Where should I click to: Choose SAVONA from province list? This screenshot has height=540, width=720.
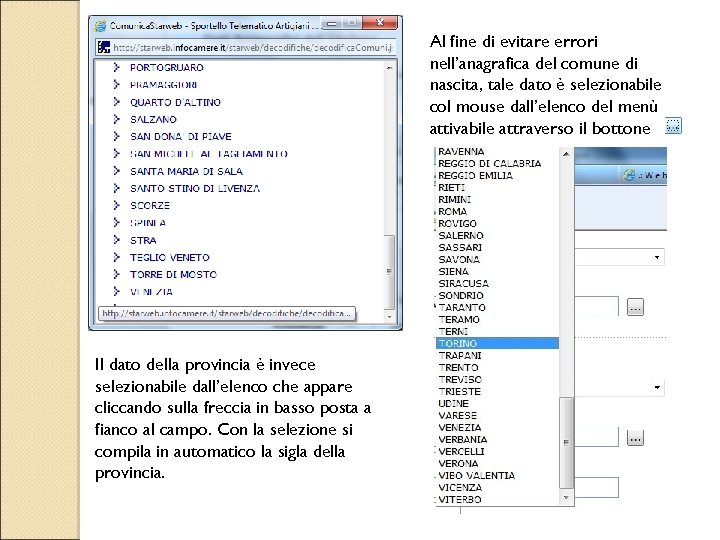pos(459,259)
